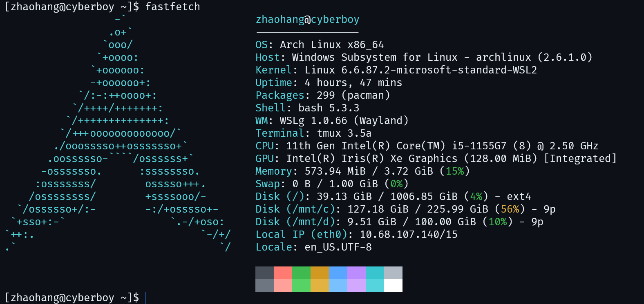Image resolution: width=644 pixels, height=304 pixels.
Task: Click the '[Integrated]' GPU tag
Action: 580,159
